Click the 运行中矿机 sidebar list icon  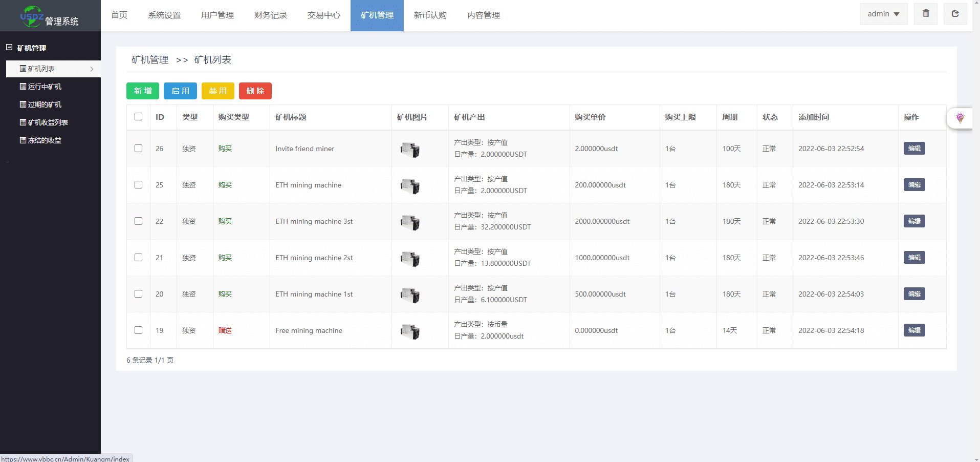point(23,87)
